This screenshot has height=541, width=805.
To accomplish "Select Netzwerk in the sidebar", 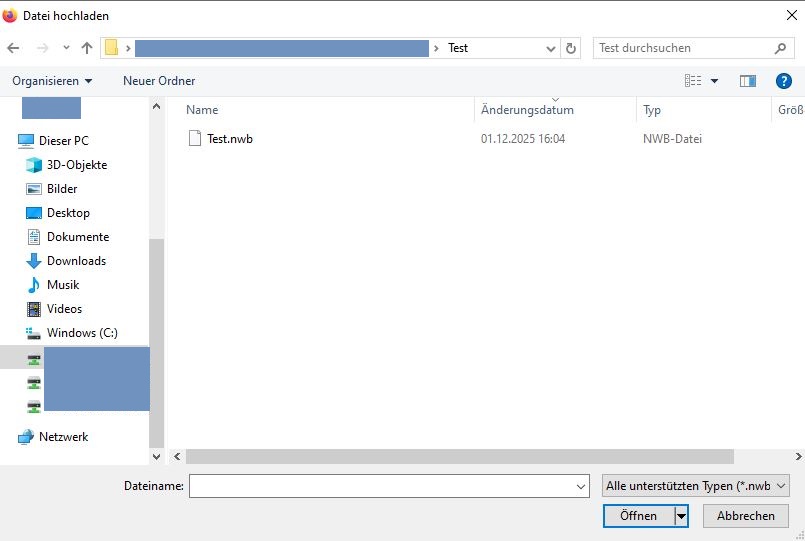I will (x=63, y=437).
